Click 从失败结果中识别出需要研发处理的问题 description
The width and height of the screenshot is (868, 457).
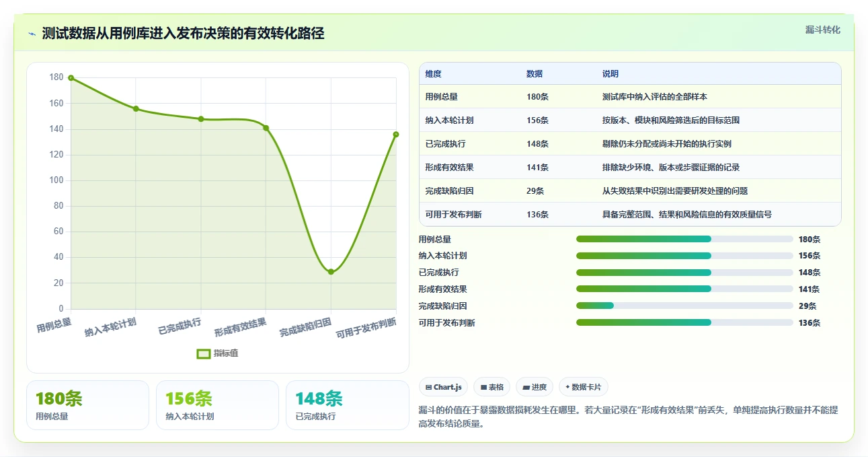click(x=675, y=191)
